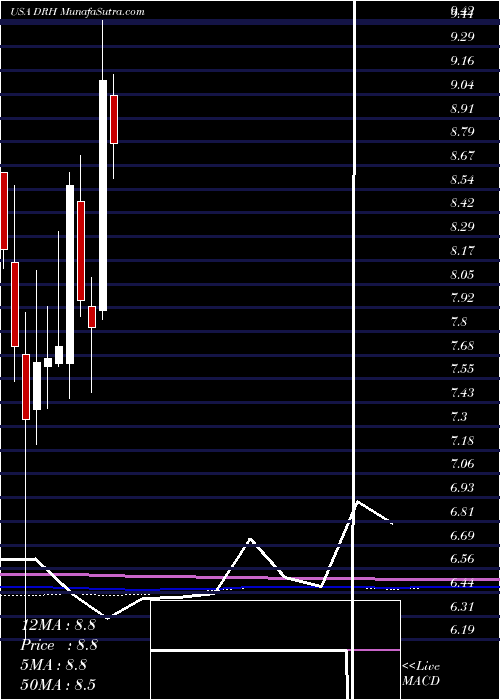
Task: Click the Price : 8.8 label
Action: 58,645
